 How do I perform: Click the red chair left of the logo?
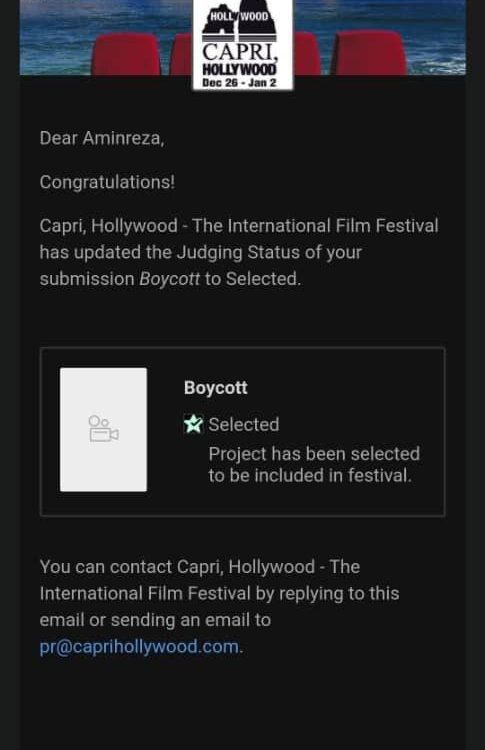[x=126, y=54]
